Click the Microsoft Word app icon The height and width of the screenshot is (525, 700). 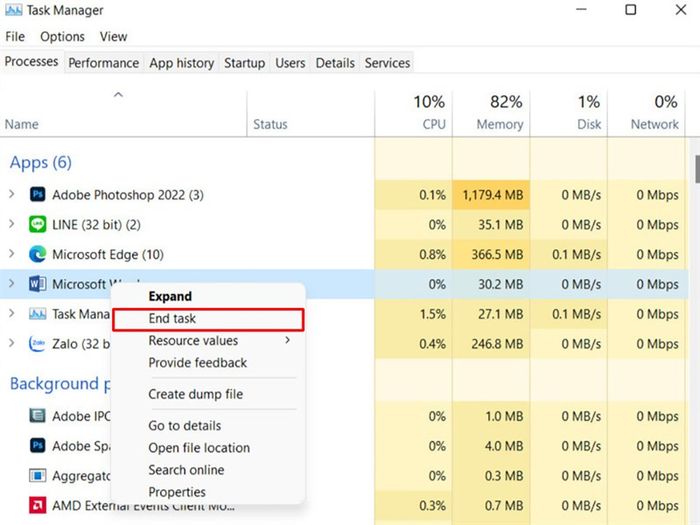pos(38,284)
